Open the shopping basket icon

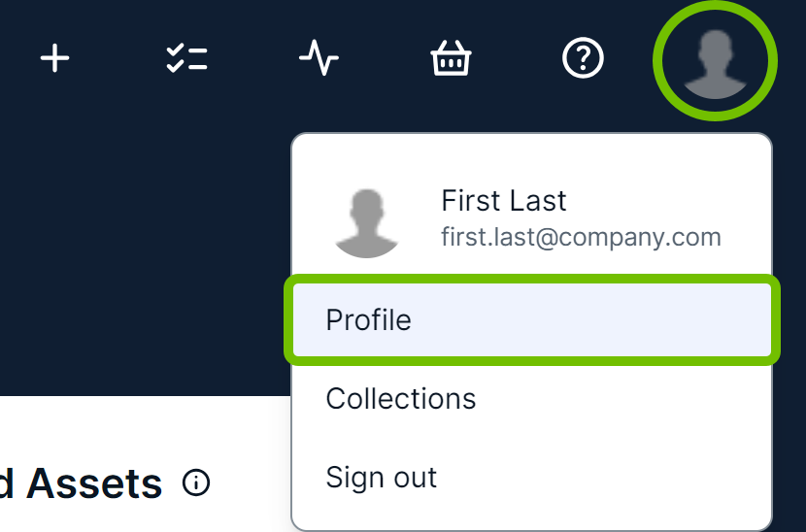coord(451,60)
